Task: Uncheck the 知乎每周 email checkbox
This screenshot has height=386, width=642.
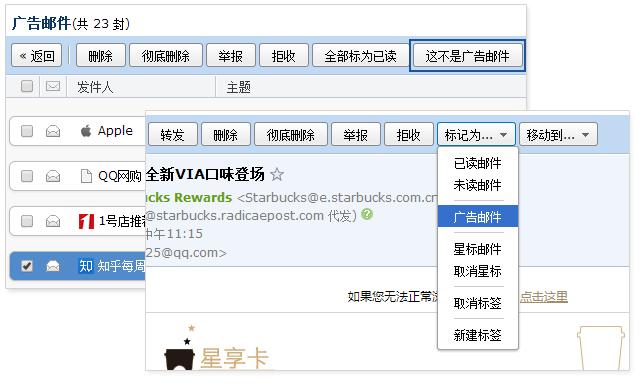Action: tap(27, 266)
